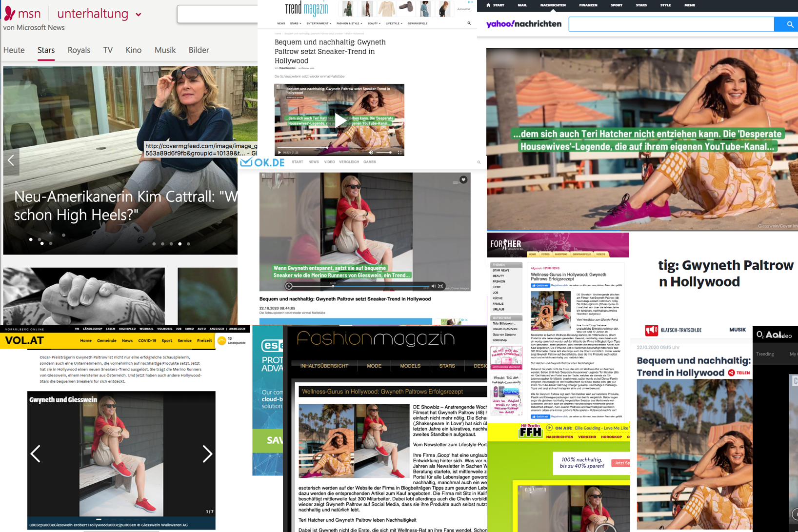Play the Trend Magazin video with center button
Screen dimensions: 798x532
point(339,120)
